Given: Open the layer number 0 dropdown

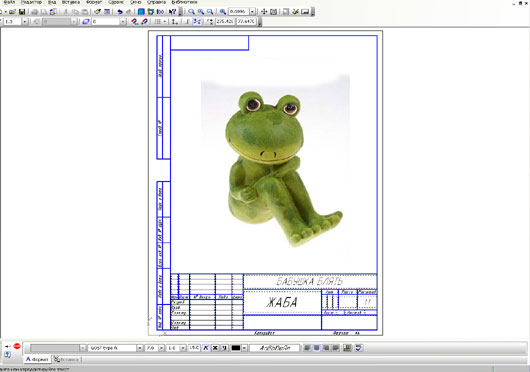Looking at the screenshot, I should pyautogui.click(x=123, y=21).
